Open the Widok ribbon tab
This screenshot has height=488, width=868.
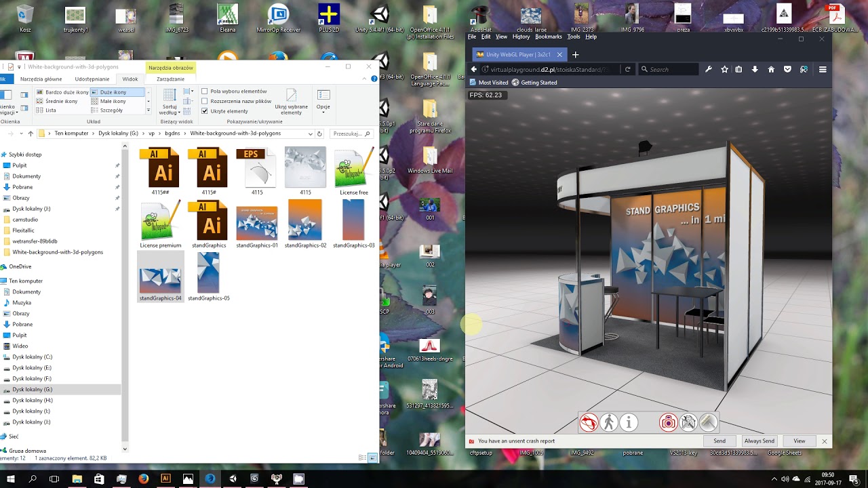coord(130,79)
